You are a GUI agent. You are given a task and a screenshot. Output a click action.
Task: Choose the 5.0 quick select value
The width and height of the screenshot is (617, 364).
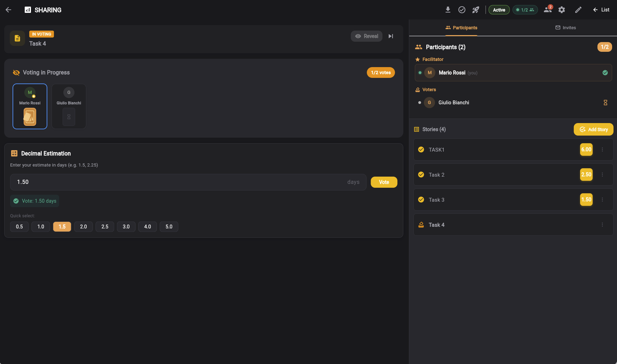pos(169,227)
